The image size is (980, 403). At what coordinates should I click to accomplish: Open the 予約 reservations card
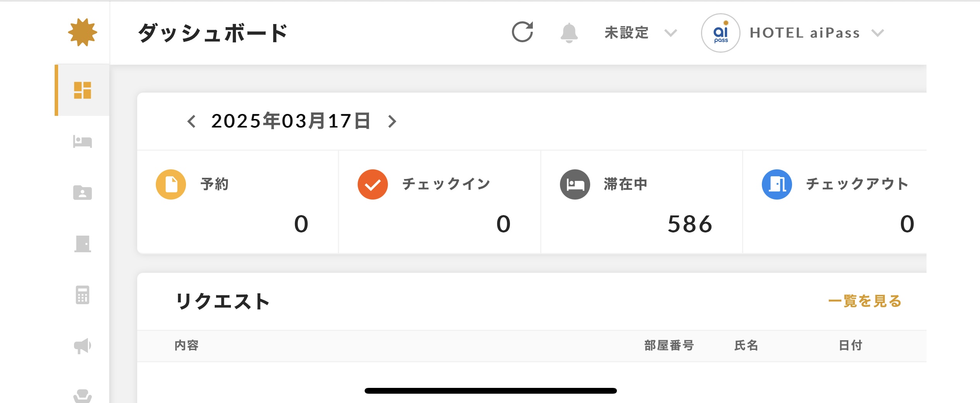(x=238, y=202)
